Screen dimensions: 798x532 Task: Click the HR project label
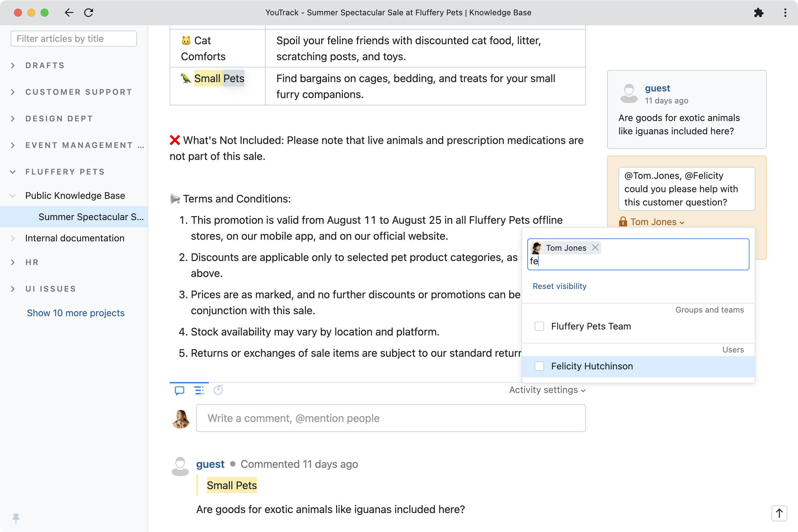(32, 262)
